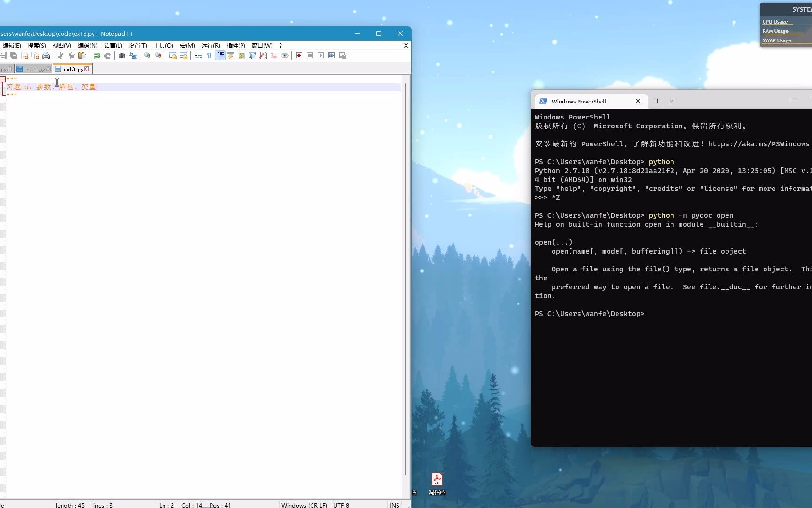
Task: Click the Zoom Out magnifier icon
Action: pos(158,56)
